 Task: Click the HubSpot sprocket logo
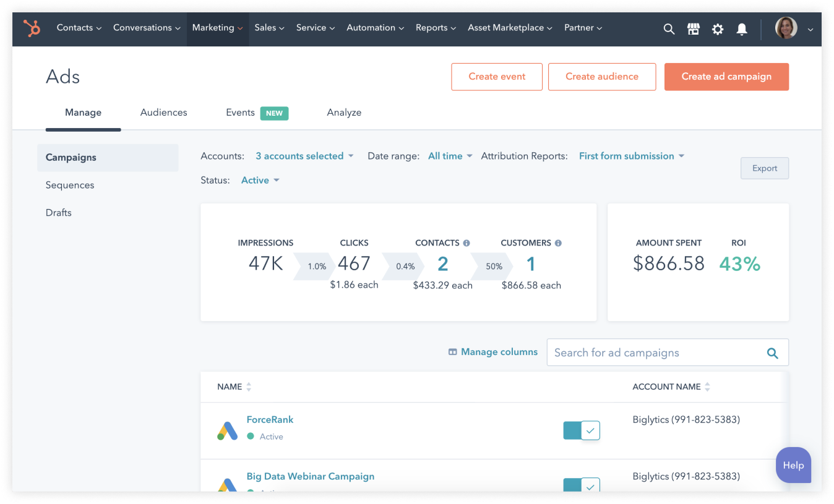[32, 28]
